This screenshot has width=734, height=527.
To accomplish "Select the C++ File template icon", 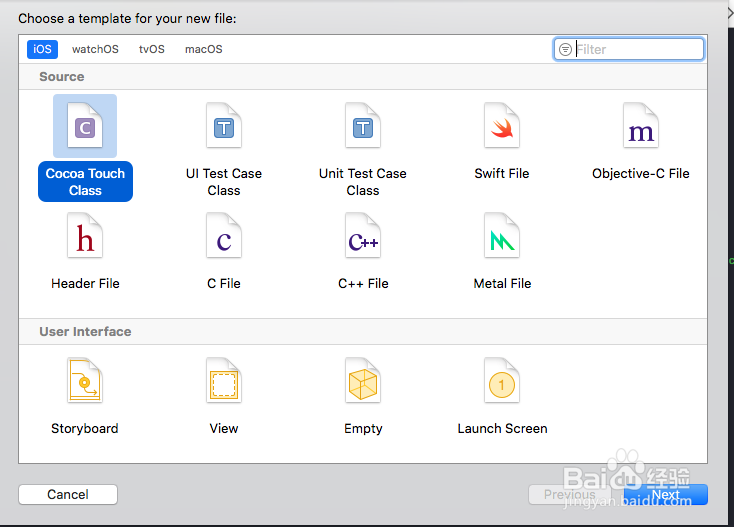I will [362, 237].
